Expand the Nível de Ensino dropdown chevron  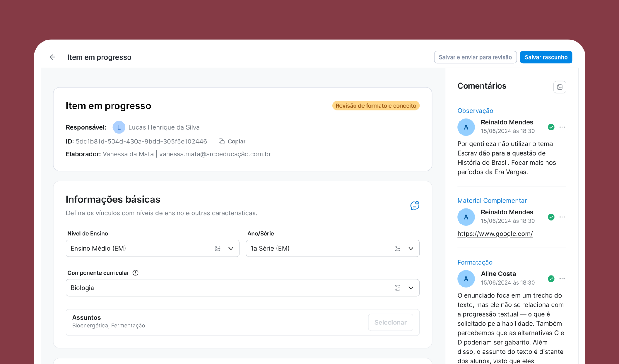[231, 248]
